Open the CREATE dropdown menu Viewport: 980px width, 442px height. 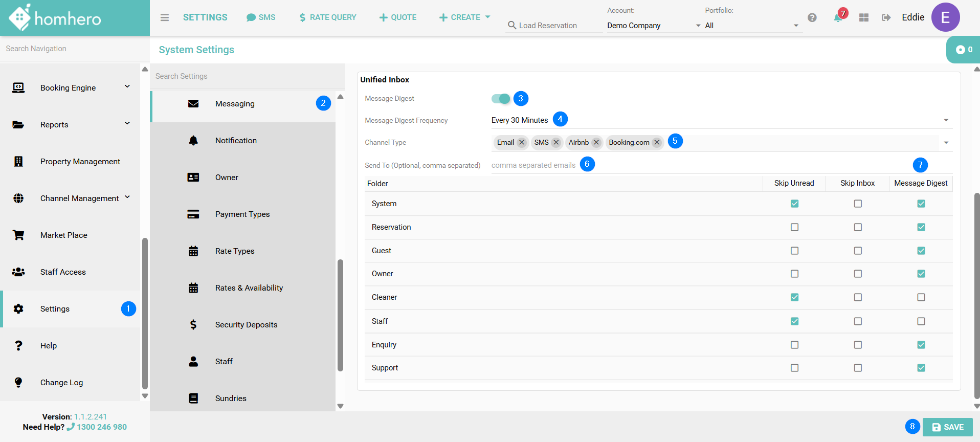point(464,17)
